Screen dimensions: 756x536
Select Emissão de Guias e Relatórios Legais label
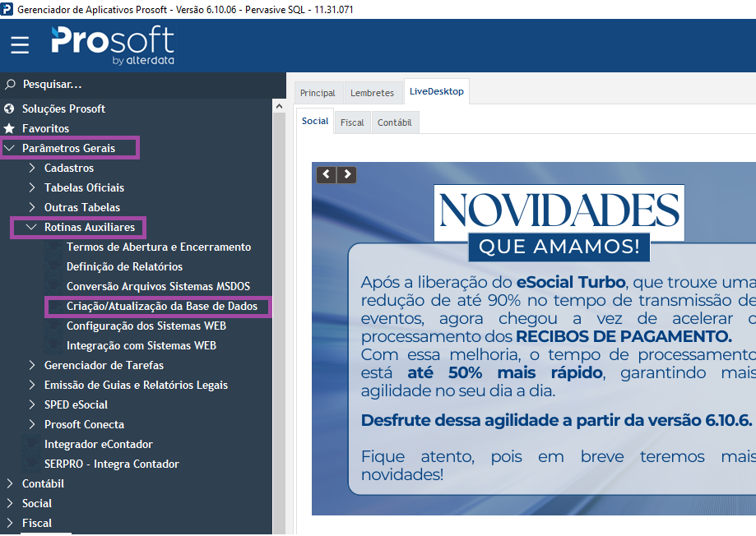point(136,385)
